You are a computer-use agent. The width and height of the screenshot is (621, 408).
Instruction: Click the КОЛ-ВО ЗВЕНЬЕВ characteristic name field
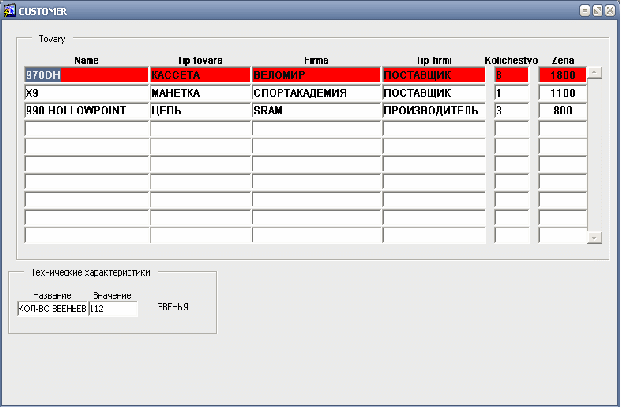coord(52,309)
